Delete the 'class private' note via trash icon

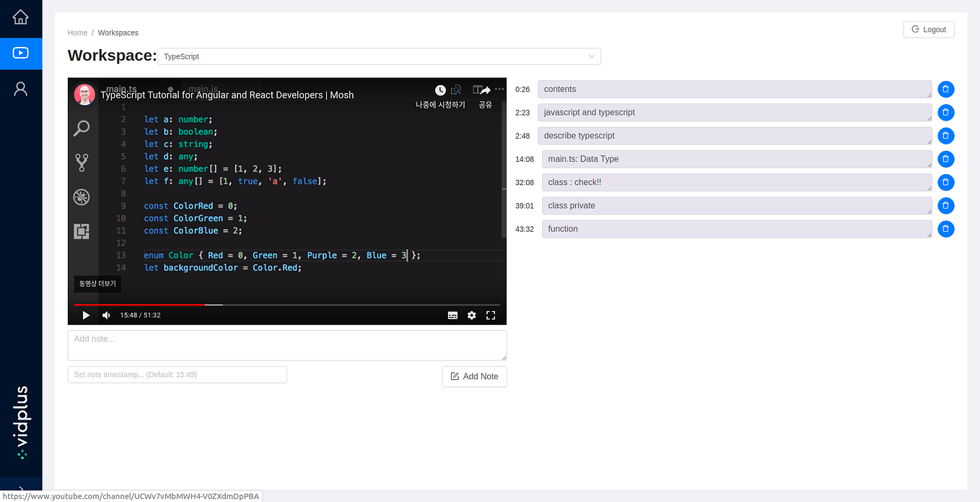(x=945, y=205)
